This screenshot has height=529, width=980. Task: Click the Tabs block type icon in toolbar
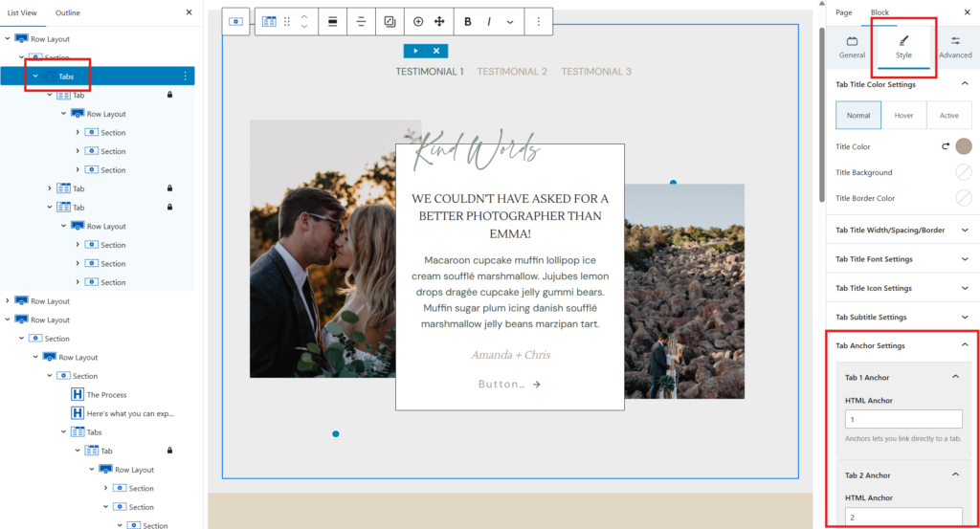pos(270,21)
